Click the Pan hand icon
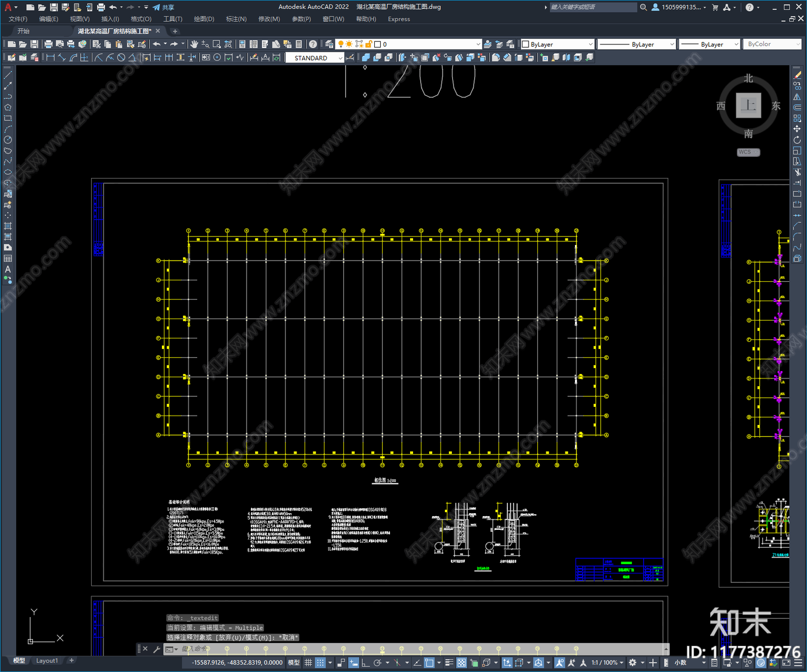Image resolution: width=807 pixels, height=672 pixels. 194,44
